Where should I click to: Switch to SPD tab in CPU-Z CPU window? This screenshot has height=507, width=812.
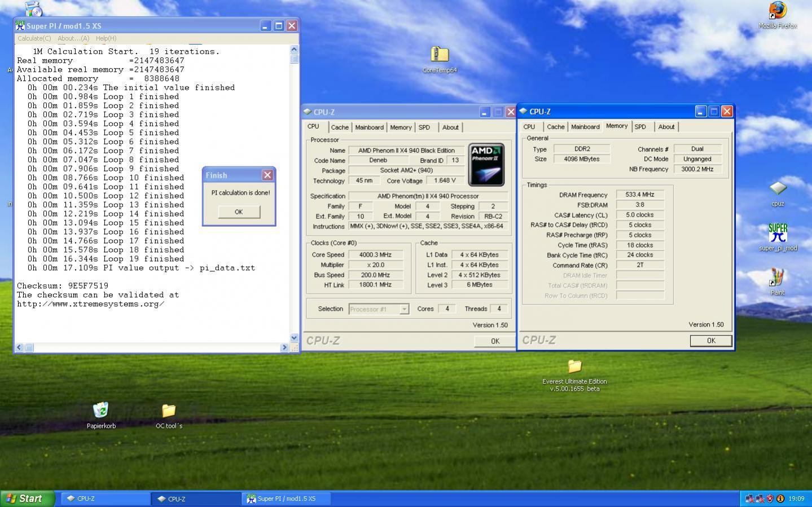coord(424,127)
